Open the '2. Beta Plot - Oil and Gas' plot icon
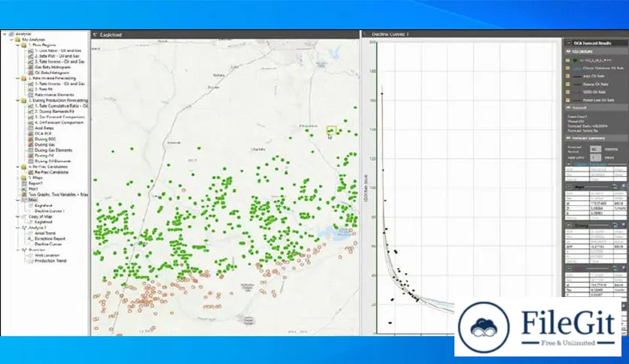This screenshot has width=629, height=364. point(31,56)
